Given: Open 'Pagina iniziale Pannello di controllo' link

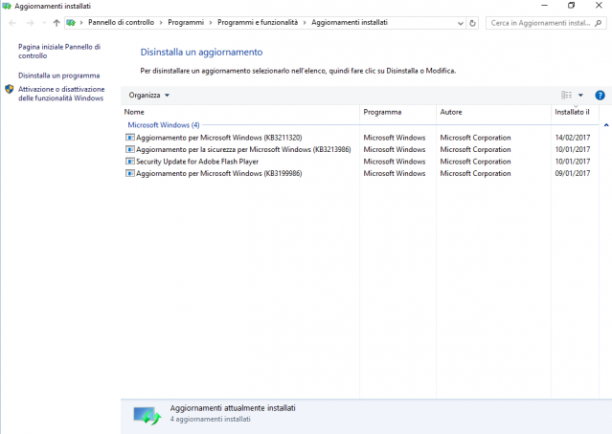Looking at the screenshot, I should tap(59, 51).
